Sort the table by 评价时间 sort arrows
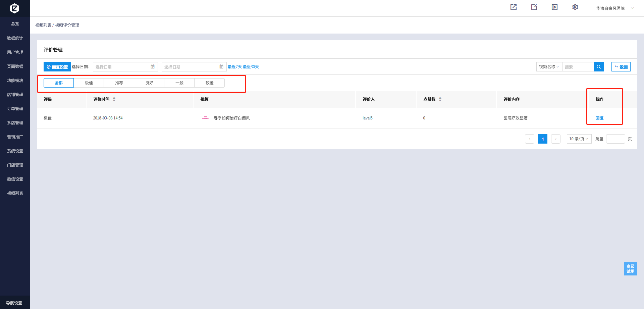 [x=114, y=99]
